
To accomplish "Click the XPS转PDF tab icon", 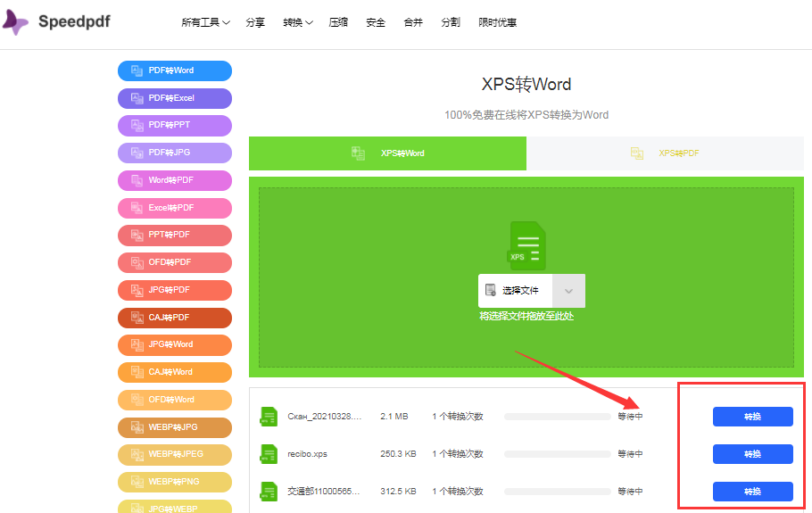I will pos(637,153).
